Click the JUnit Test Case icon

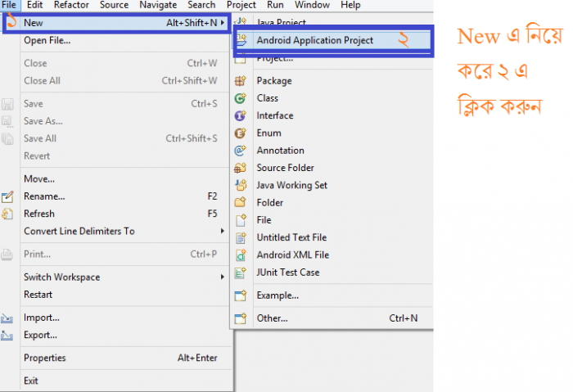(x=240, y=273)
